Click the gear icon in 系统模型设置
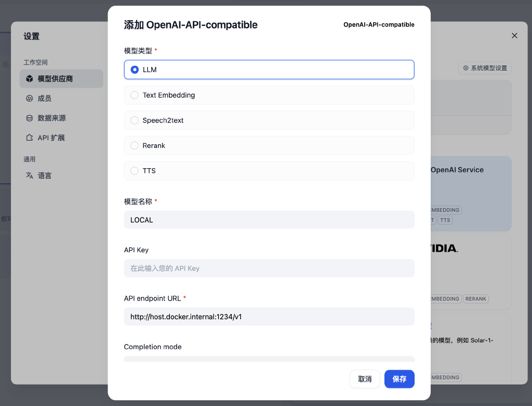532x406 pixels. click(465, 68)
